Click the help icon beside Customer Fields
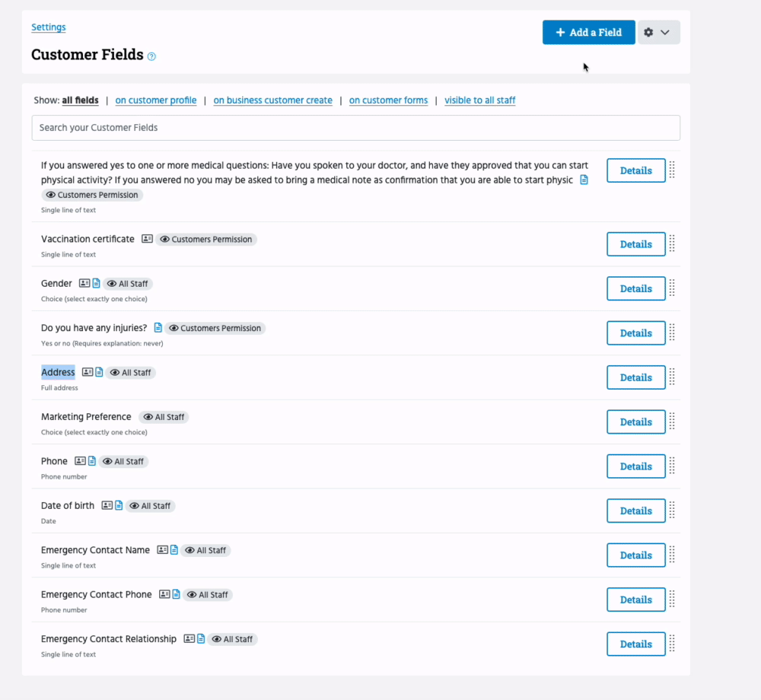 151,56
